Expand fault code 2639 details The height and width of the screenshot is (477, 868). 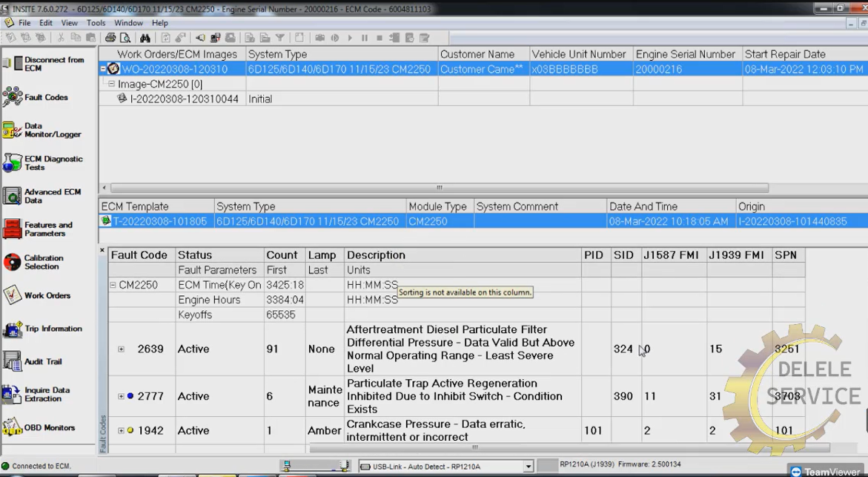point(122,349)
